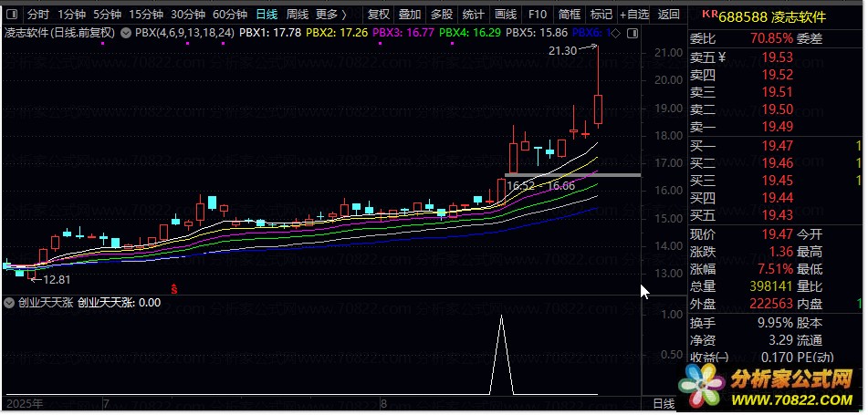Activate the 画线 drawing tool
The width and height of the screenshot is (868, 415).
point(506,14)
